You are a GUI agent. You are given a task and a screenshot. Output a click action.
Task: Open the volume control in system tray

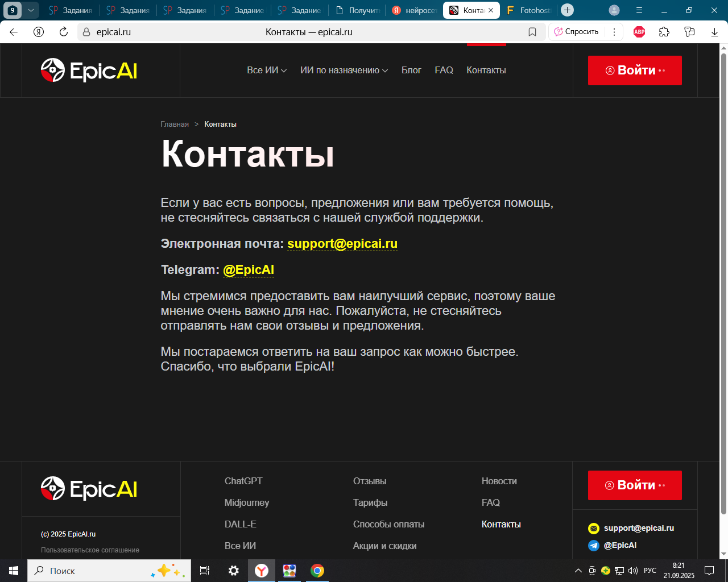click(633, 571)
